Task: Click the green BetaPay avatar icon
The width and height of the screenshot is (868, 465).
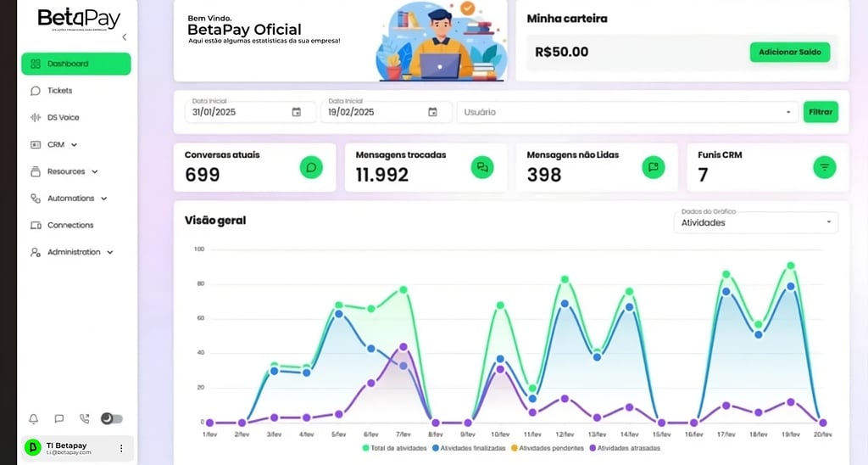Action: (33, 448)
